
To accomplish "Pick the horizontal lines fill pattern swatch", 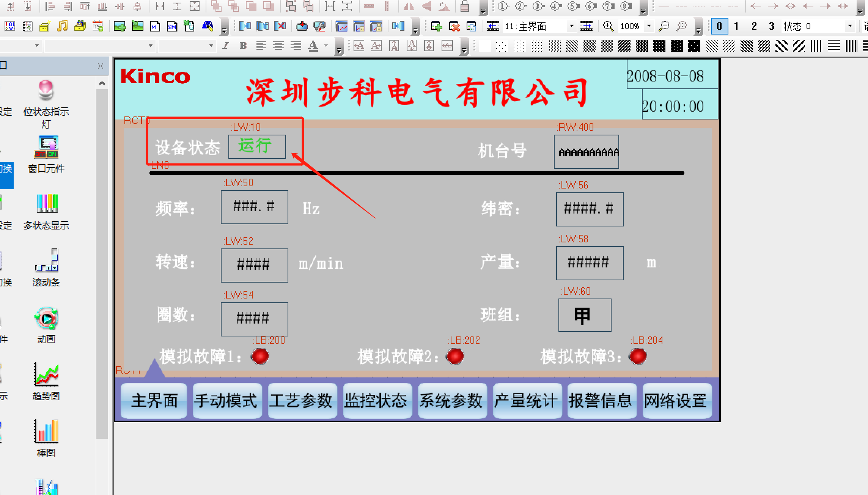I will point(833,46).
